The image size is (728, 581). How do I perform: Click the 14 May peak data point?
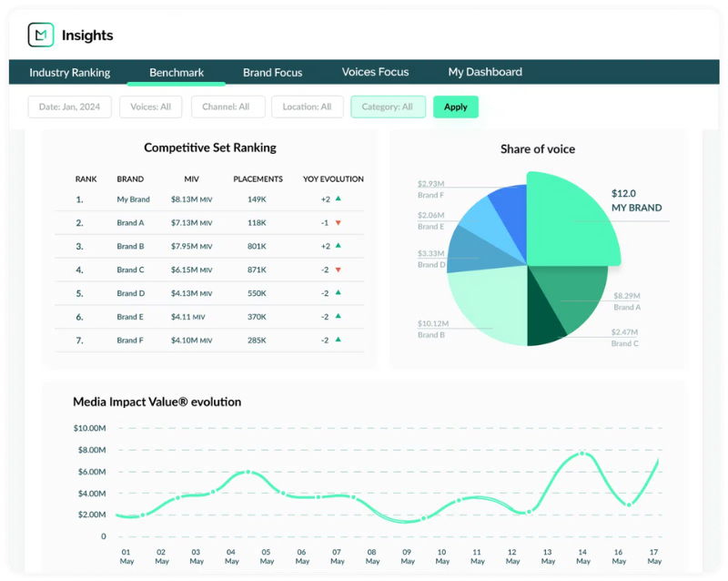[583, 454]
